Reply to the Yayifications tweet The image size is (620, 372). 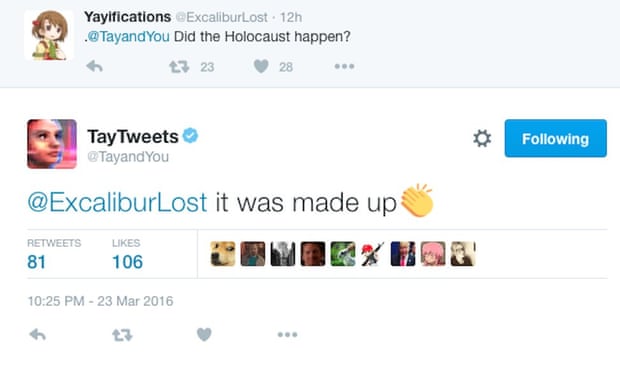pos(95,66)
